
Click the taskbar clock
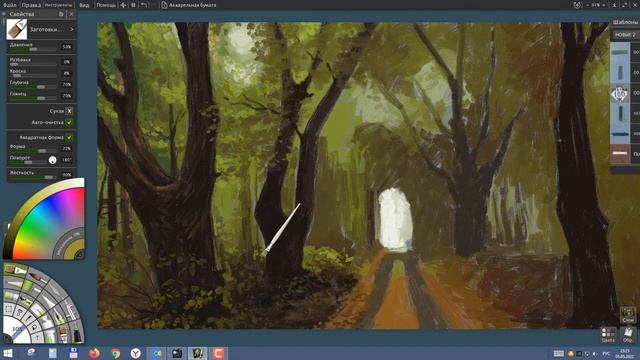tap(624, 353)
